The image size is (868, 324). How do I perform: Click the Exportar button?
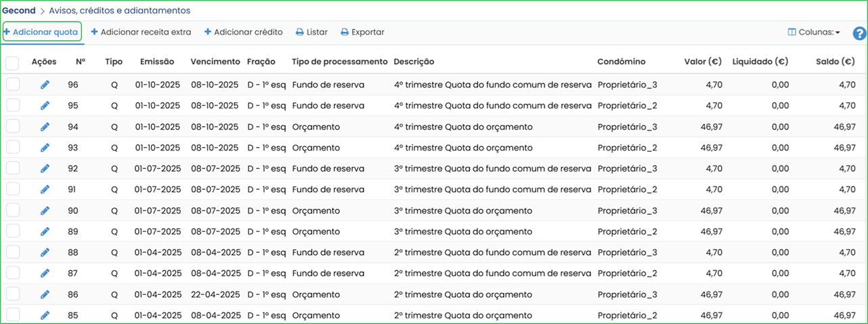(x=362, y=32)
